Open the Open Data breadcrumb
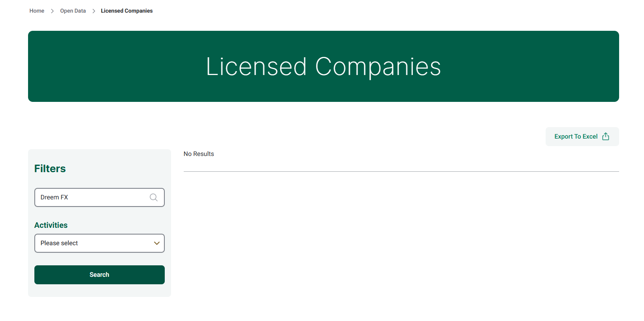Screen dimensions: 644x321 click(x=73, y=11)
